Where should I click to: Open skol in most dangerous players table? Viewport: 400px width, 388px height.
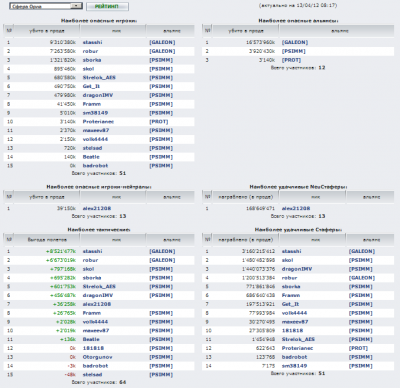point(88,69)
